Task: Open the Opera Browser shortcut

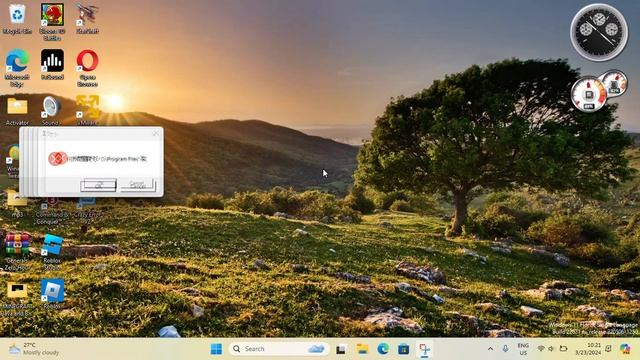Action: [x=87, y=67]
